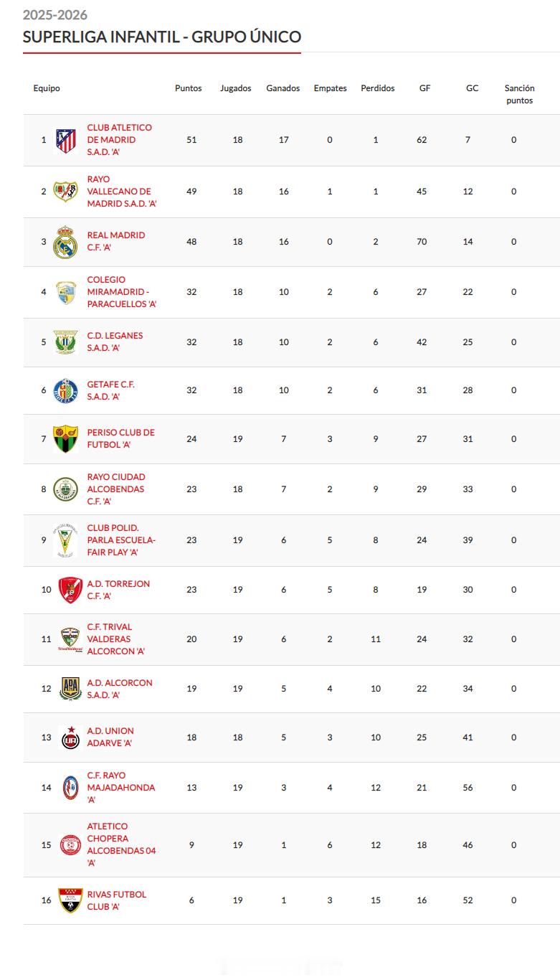560x980 pixels.
Task: Open the Rivas Futbol Club badge
Action: point(70,900)
